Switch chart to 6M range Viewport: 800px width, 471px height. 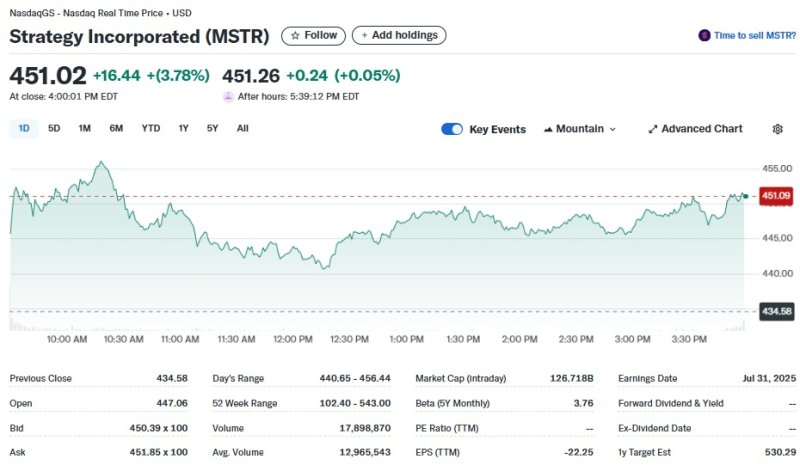click(116, 128)
